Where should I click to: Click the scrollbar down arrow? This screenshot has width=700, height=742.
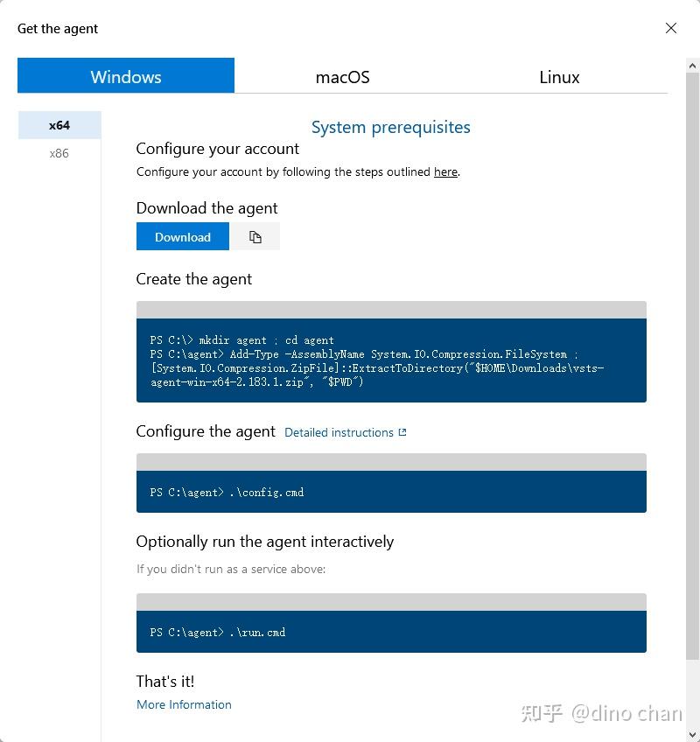point(692,734)
